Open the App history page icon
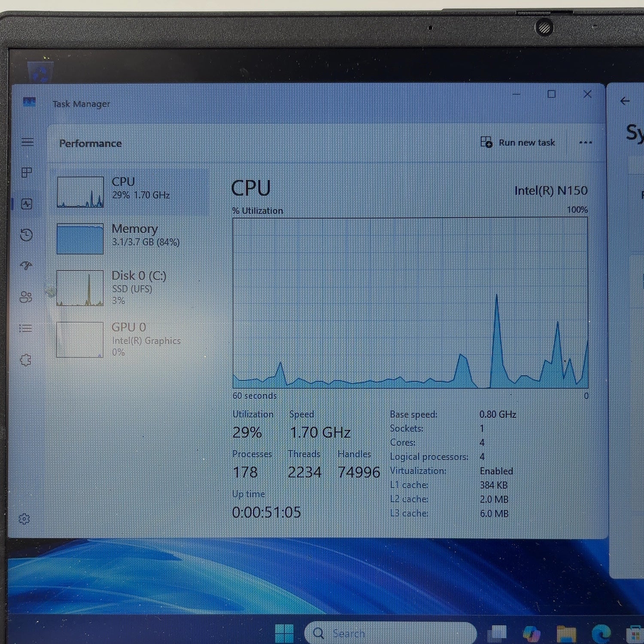This screenshot has height=644, width=644. click(27, 235)
